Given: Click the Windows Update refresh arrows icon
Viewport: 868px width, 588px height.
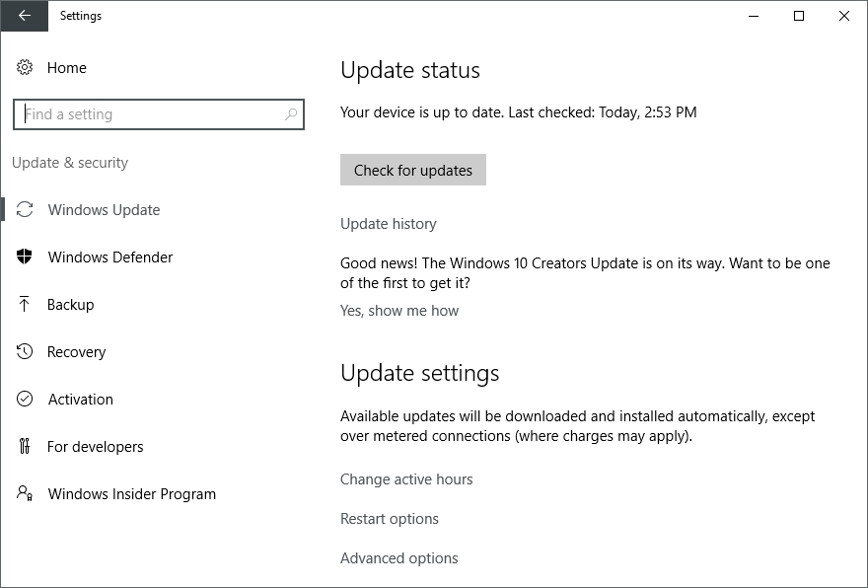Looking at the screenshot, I should (25, 209).
